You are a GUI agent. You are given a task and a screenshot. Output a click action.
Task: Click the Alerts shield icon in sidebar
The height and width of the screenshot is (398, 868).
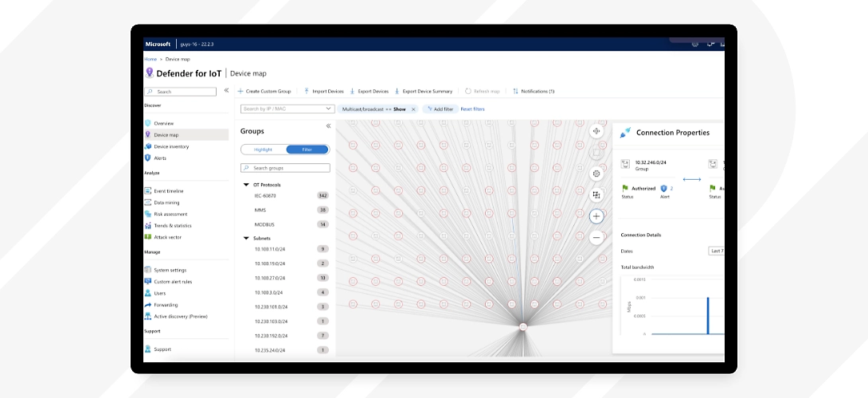(x=148, y=158)
